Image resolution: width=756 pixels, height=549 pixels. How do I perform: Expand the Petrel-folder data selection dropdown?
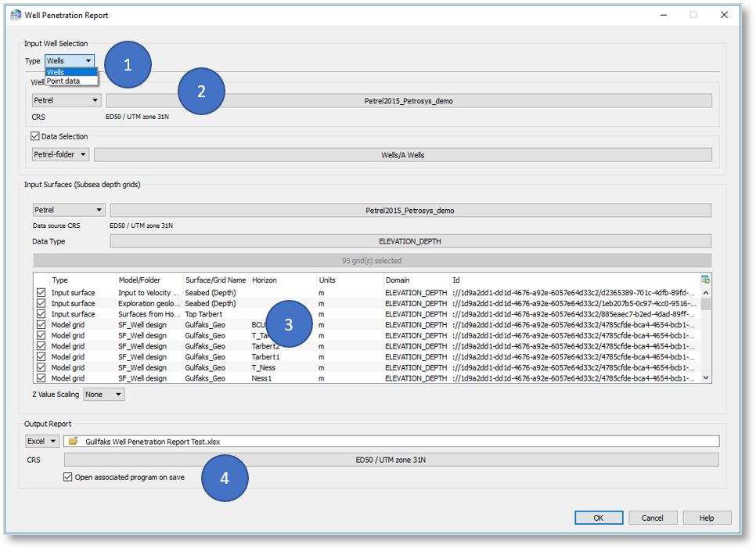click(60, 155)
